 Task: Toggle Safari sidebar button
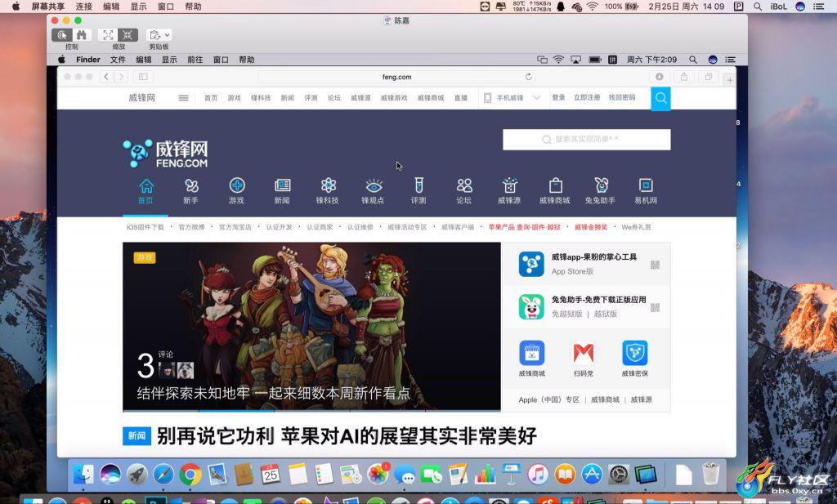pos(143,77)
